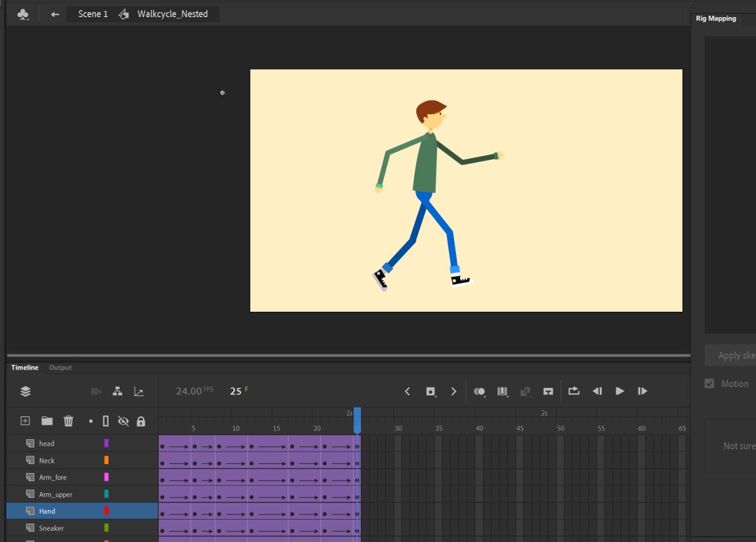756x542 pixels.
Task: Return to Scene 1 via the breadcrumb
Action: [92, 14]
